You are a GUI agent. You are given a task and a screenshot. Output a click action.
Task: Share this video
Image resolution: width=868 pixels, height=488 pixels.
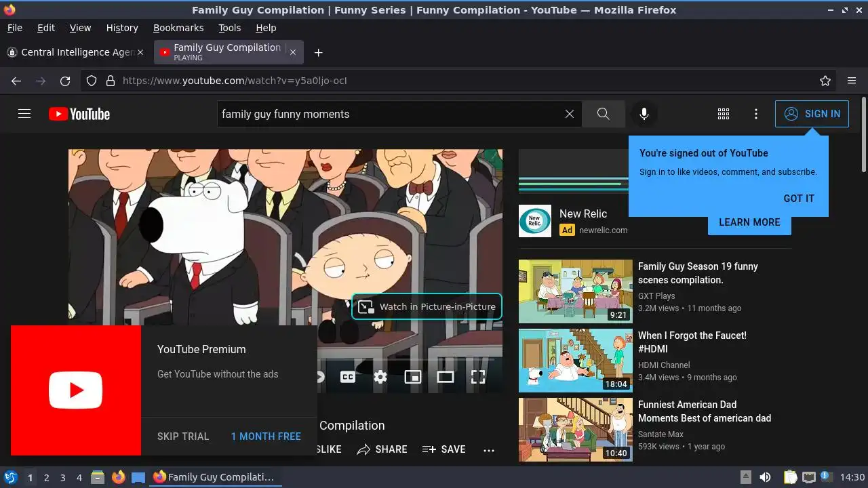pyautogui.click(x=382, y=449)
